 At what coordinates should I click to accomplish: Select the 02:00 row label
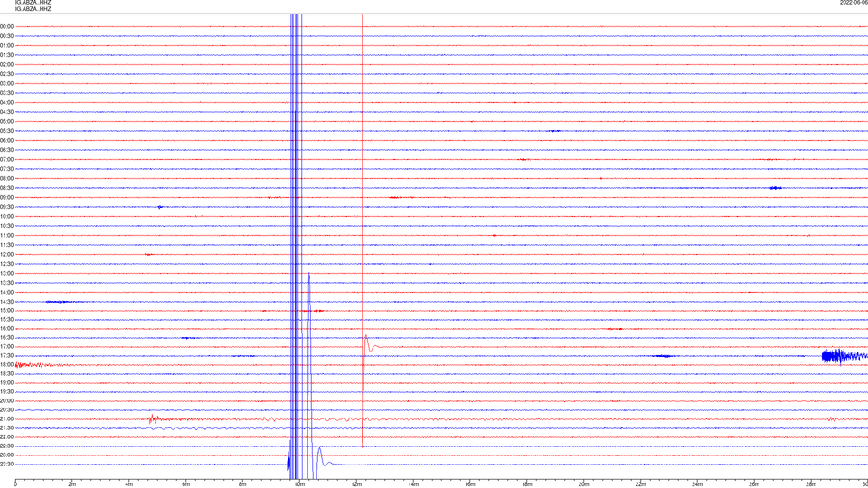pos(6,65)
